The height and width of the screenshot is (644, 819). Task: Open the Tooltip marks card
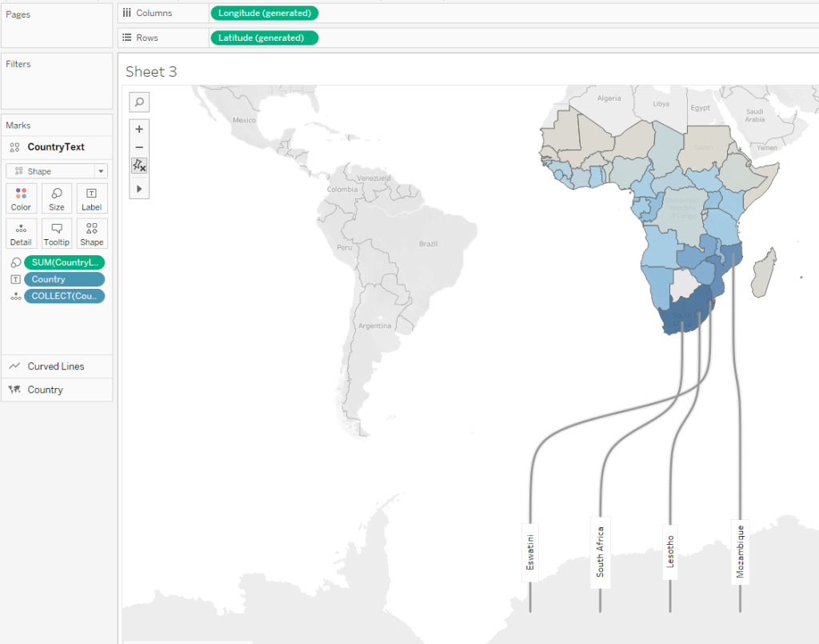point(57,234)
